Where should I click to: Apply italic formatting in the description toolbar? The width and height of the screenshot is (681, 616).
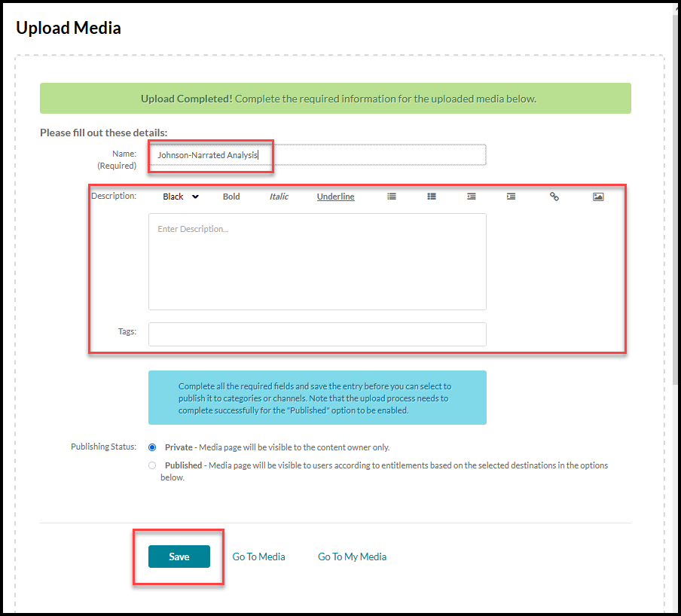[x=278, y=197]
